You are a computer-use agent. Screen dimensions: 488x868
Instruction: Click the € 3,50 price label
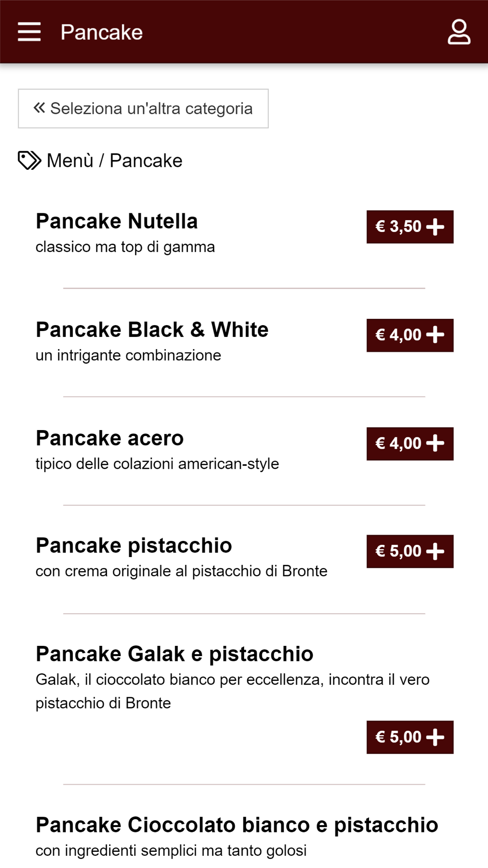[398, 227]
